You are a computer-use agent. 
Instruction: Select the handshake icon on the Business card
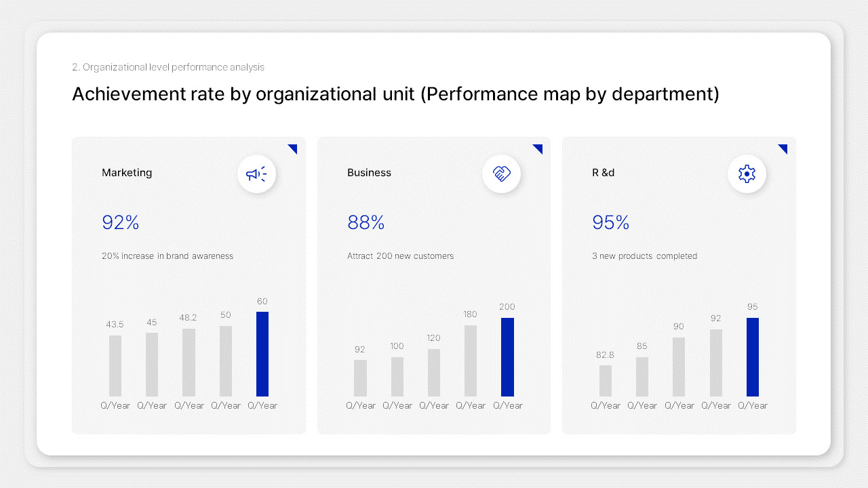point(502,174)
